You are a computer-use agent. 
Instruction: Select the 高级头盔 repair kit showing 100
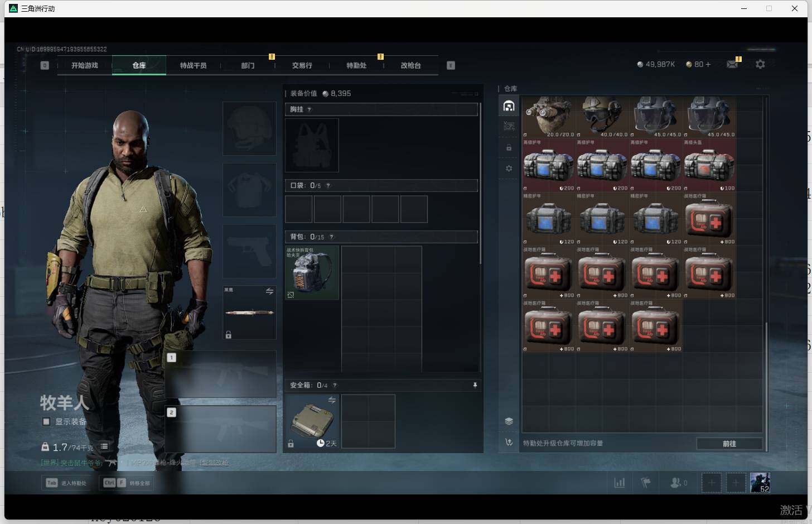click(709, 165)
